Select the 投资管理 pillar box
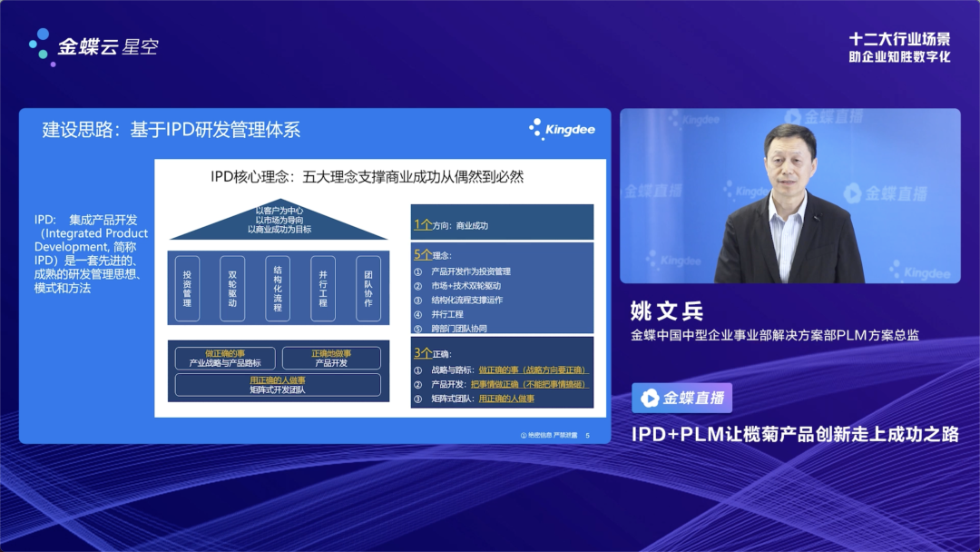This screenshot has height=552, width=980. pyautogui.click(x=187, y=289)
